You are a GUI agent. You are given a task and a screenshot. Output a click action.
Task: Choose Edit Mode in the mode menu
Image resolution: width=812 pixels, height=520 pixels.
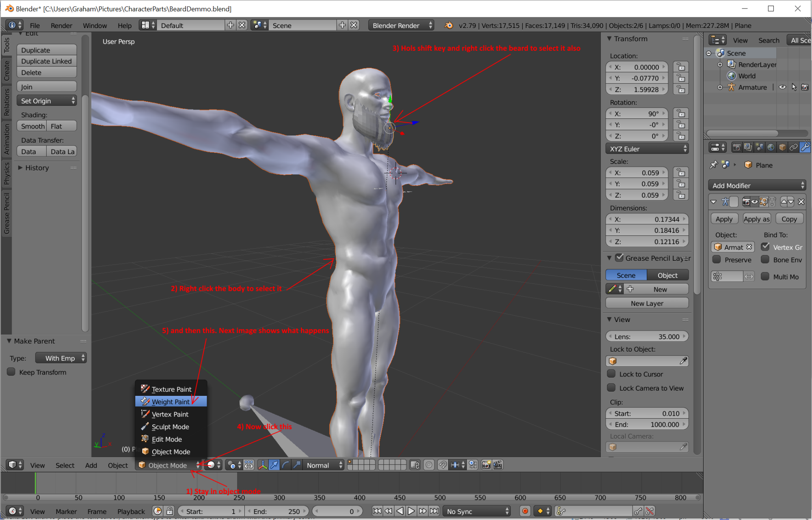(x=171, y=439)
